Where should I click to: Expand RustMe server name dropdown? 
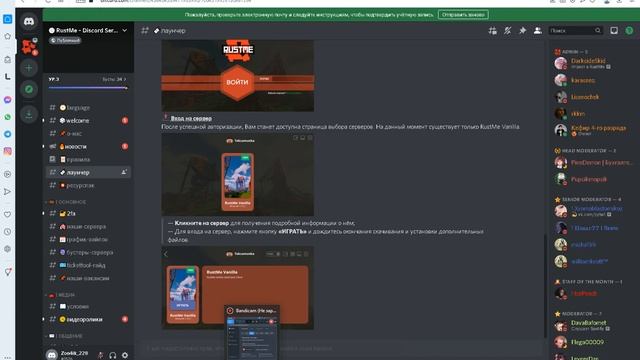click(125, 30)
